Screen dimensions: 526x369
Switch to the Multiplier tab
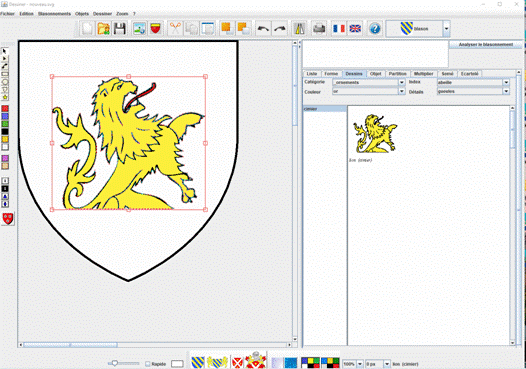click(423, 74)
